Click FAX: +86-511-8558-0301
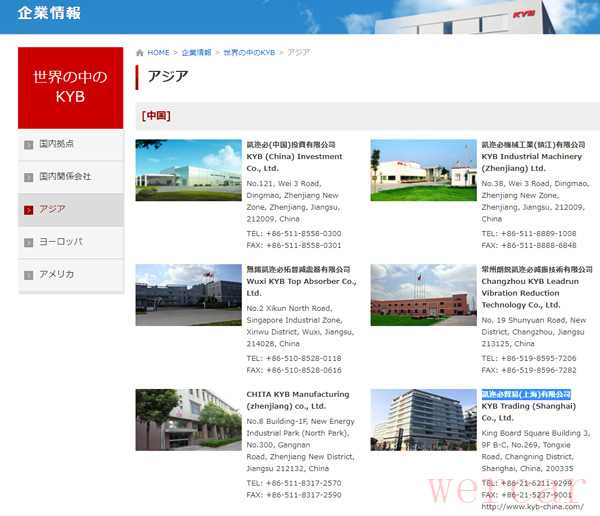The height and width of the screenshot is (516, 600). tap(294, 245)
